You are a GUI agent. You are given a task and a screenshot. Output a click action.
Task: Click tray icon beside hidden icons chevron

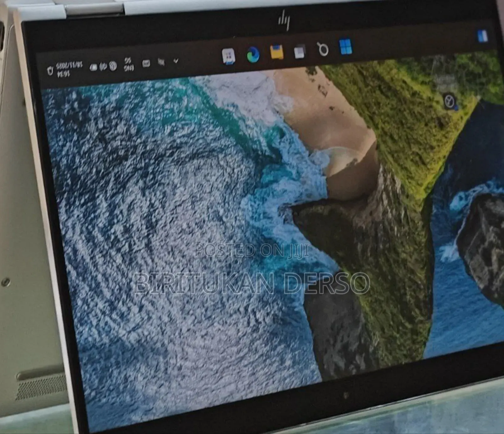tap(161, 62)
